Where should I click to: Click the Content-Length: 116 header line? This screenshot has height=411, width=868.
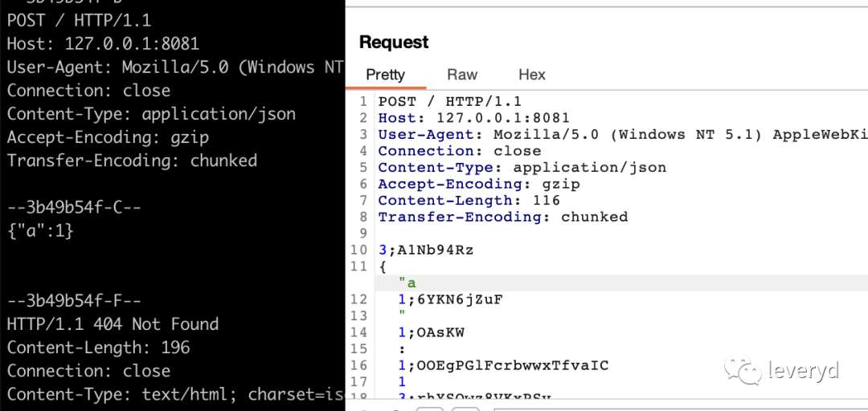tap(469, 200)
